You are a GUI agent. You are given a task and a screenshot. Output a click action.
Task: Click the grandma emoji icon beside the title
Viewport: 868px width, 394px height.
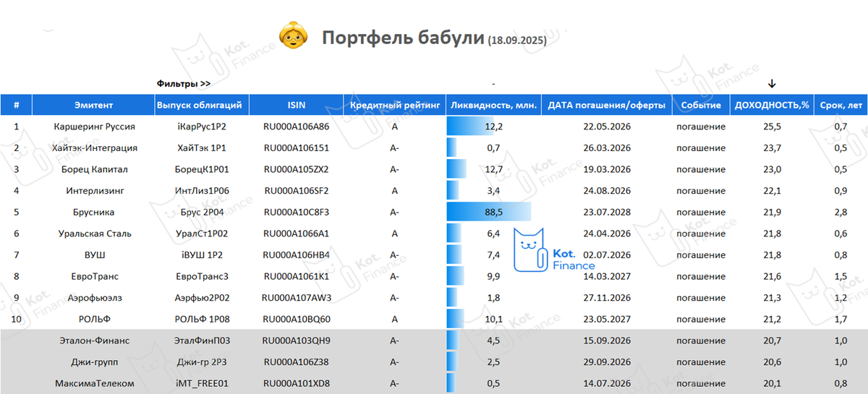(x=292, y=36)
